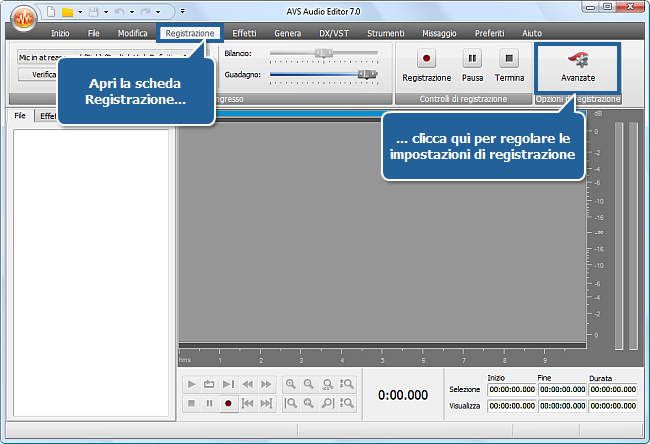Click the zoom in magnifier icon
Viewport: 650px width, 444px height.
(x=291, y=384)
